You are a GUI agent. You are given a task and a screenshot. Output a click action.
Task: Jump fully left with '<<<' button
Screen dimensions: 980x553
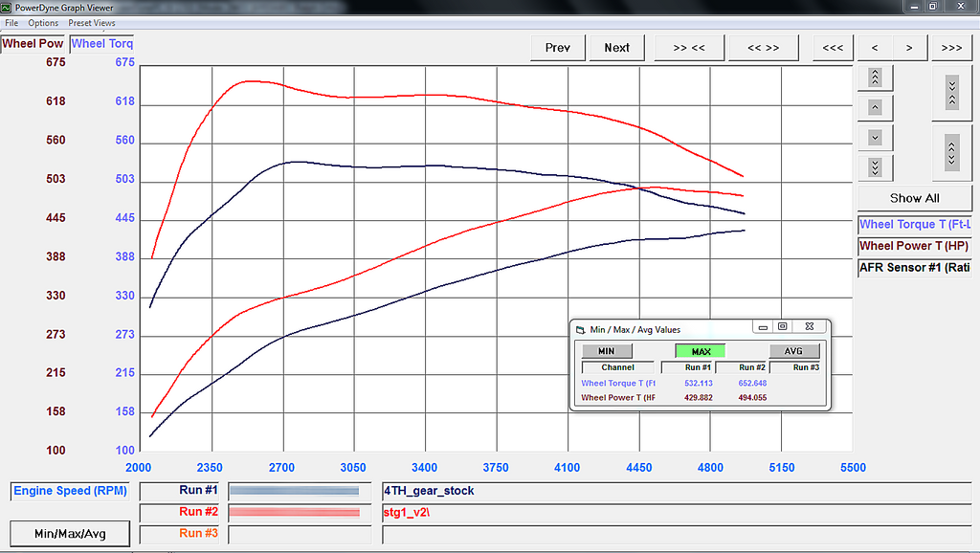(833, 48)
